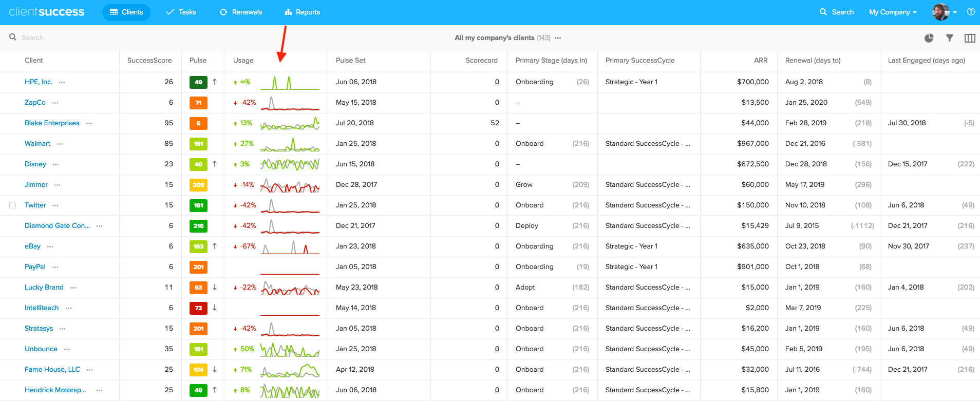Open more options for Lucky Brand
Image resolution: width=980 pixels, height=401 pixels.
(x=73, y=288)
